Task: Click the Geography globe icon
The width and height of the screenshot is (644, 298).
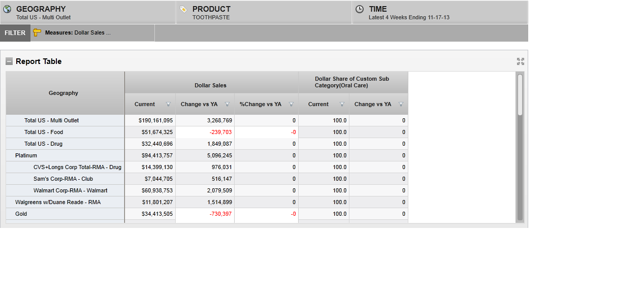Action: click(7, 9)
